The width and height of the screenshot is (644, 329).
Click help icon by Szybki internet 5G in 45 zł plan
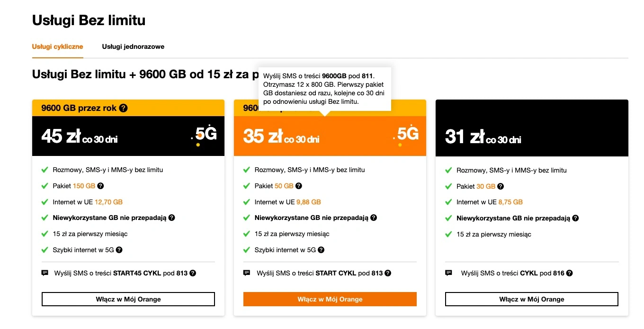pyautogui.click(x=119, y=250)
